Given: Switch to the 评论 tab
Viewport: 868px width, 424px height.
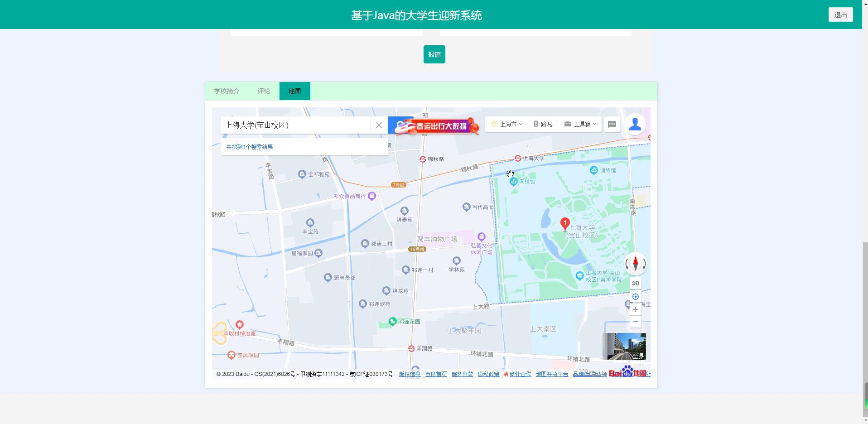Looking at the screenshot, I should point(264,91).
